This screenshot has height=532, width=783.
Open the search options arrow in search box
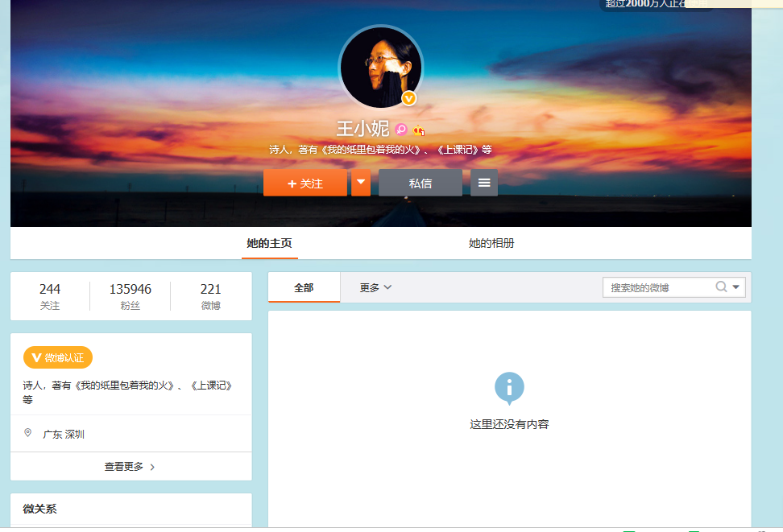point(736,287)
